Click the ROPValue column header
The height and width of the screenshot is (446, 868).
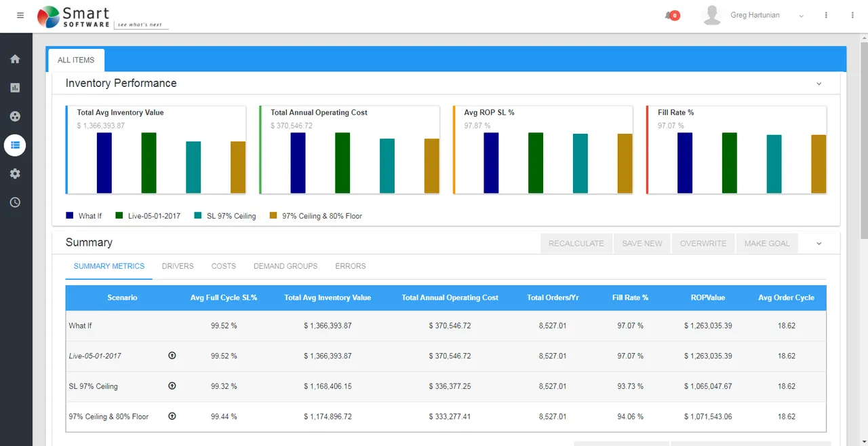pyautogui.click(x=708, y=298)
